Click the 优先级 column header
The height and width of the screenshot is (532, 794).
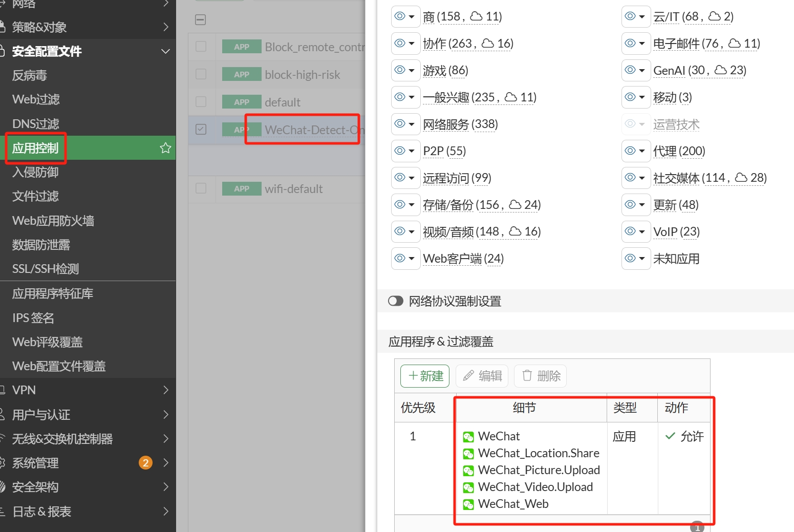(418, 408)
